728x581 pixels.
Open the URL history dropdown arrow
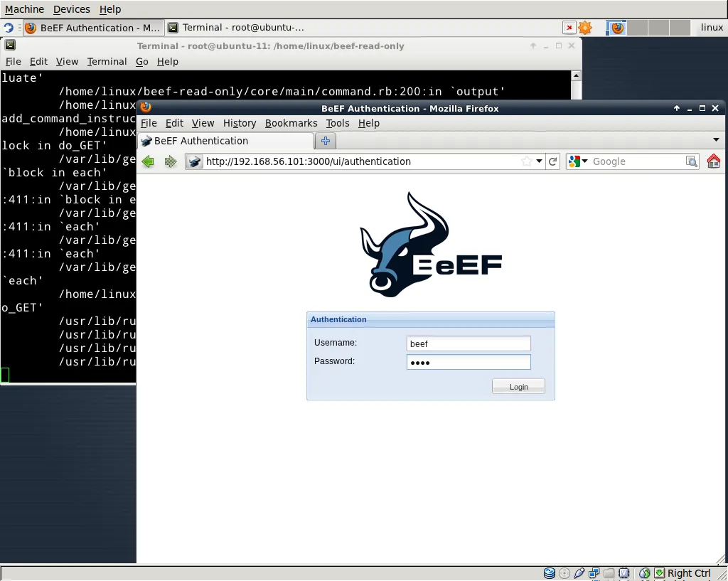[x=540, y=161]
